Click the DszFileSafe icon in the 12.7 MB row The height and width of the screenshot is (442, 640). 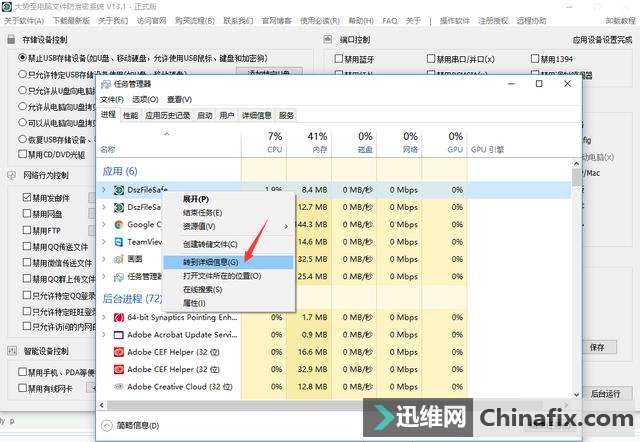[x=119, y=207]
